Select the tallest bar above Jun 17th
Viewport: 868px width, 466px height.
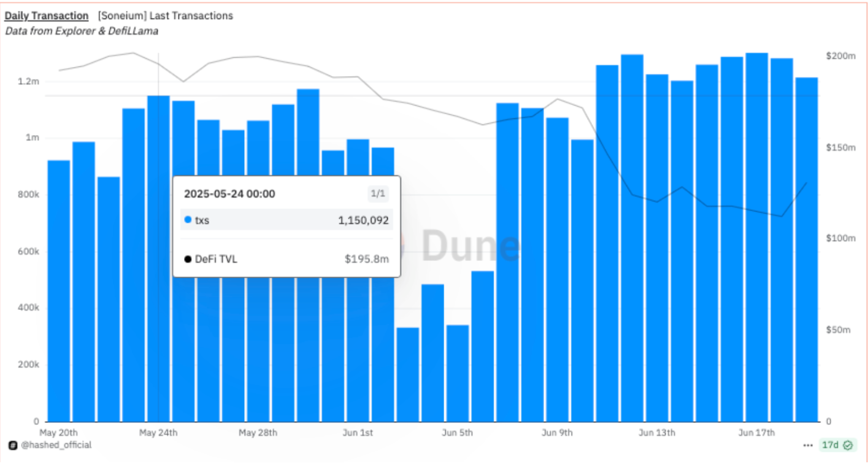756,237
